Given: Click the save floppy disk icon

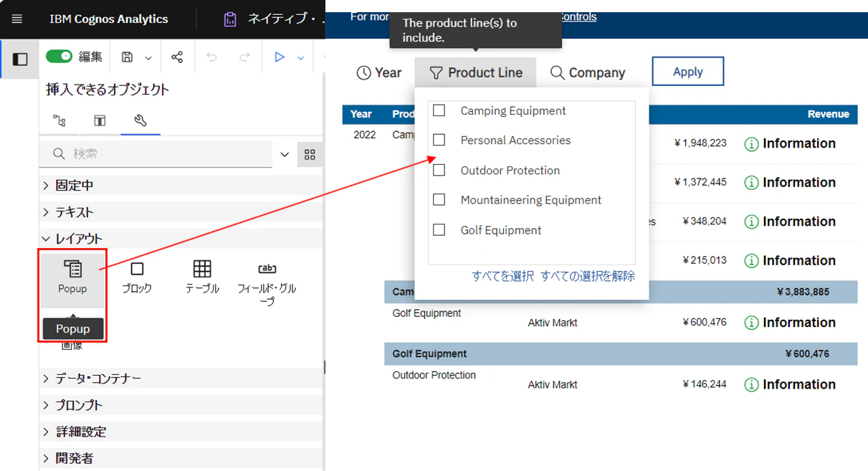Looking at the screenshot, I should point(128,57).
